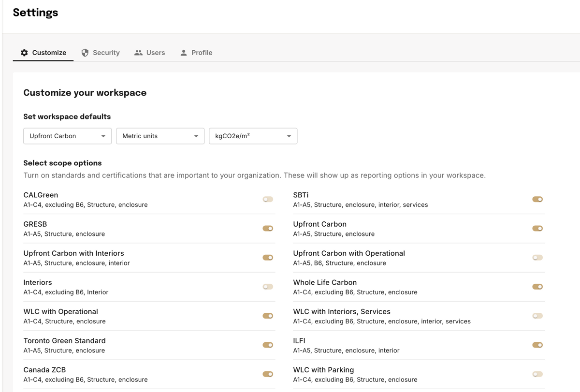Turn off the Upfront Carbon scope toggle

point(537,228)
